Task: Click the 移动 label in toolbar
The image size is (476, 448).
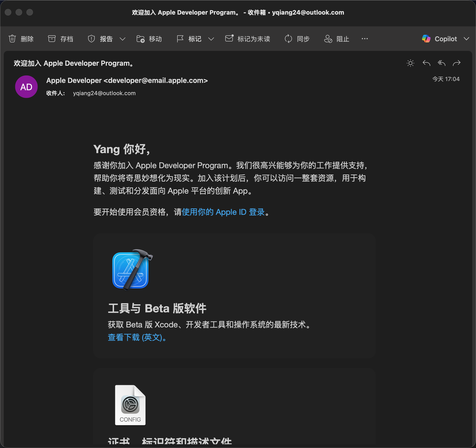Action: click(x=155, y=39)
